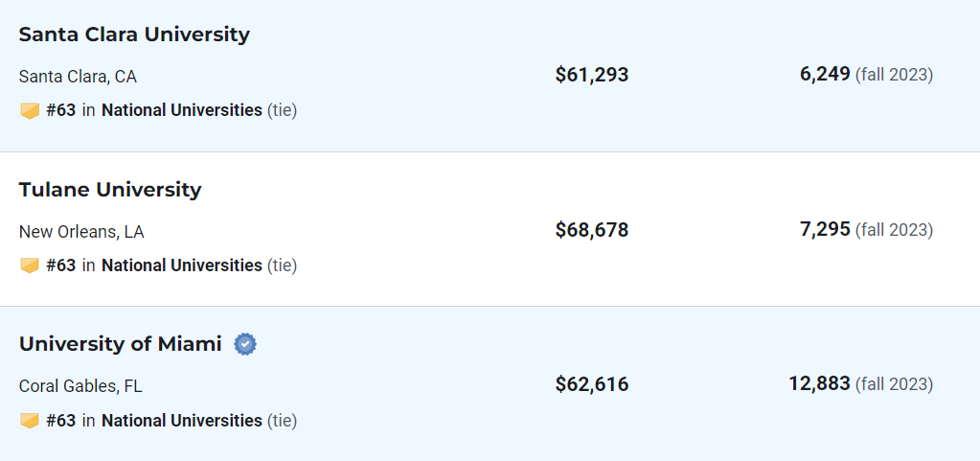Open National Universities link under University of Miami
Viewport: 980px width, 461px height.
(x=182, y=421)
